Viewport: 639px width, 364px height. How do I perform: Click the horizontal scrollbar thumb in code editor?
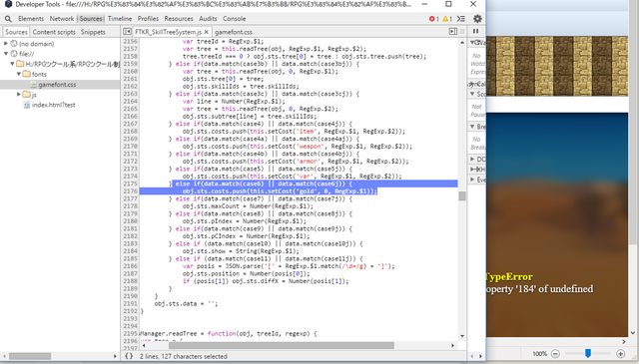(282, 345)
